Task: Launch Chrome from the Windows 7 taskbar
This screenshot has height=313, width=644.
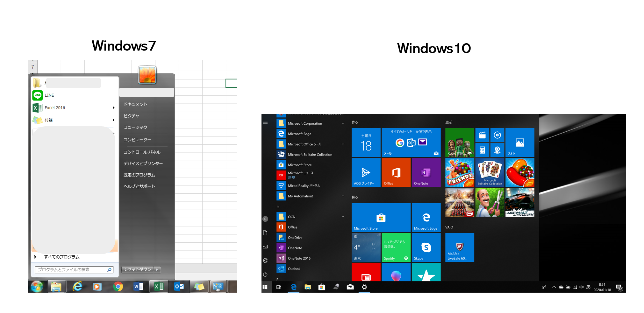Action: click(x=118, y=287)
